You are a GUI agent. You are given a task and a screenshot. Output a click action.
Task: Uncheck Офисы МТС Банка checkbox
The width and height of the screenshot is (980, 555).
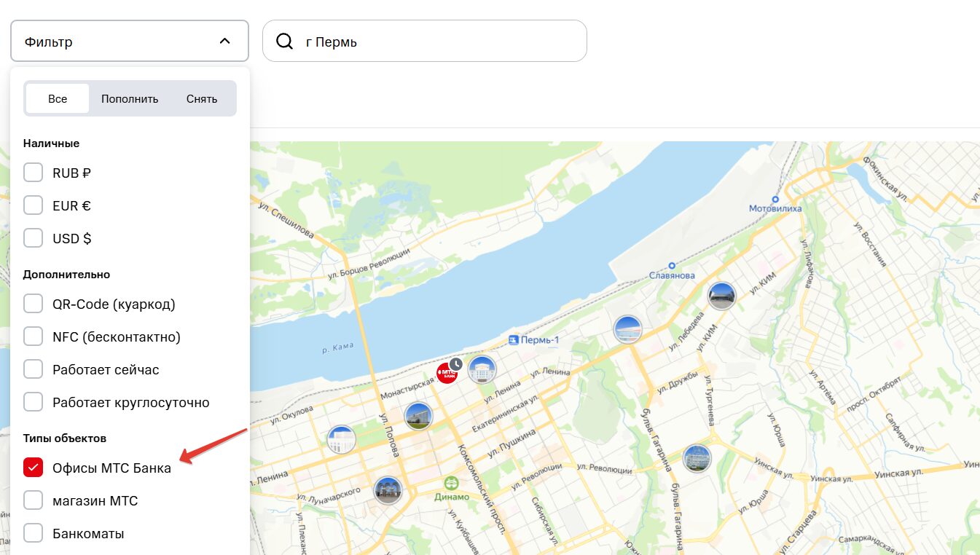pyautogui.click(x=34, y=468)
